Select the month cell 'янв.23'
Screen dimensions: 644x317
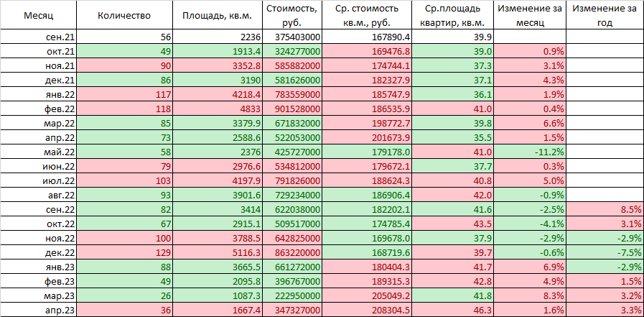tap(39, 267)
